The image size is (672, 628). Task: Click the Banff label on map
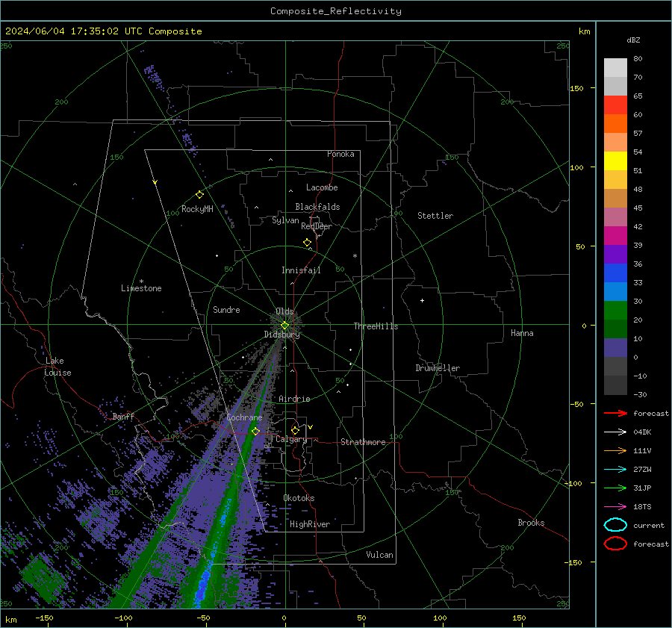click(x=123, y=416)
